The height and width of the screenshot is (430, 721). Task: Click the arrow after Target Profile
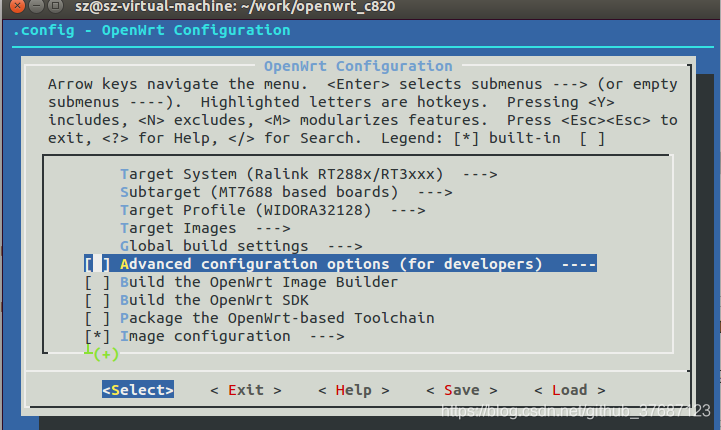pyautogui.click(x=408, y=211)
